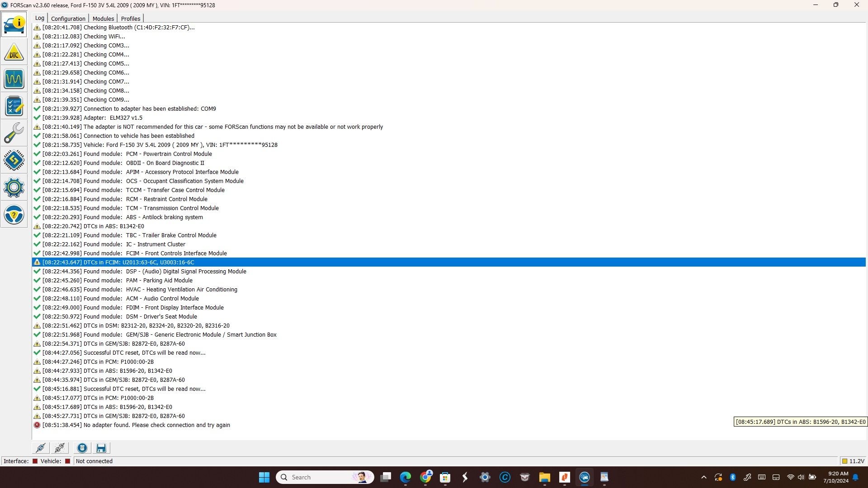The height and width of the screenshot is (488, 868).
Task: Open the module programming chip section
Action: (x=14, y=160)
